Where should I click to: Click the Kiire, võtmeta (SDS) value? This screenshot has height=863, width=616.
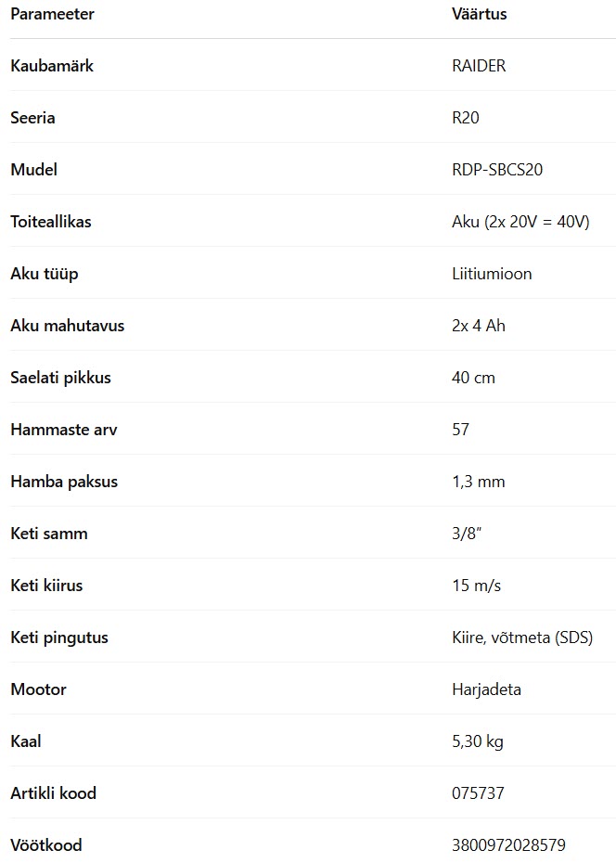(x=522, y=638)
